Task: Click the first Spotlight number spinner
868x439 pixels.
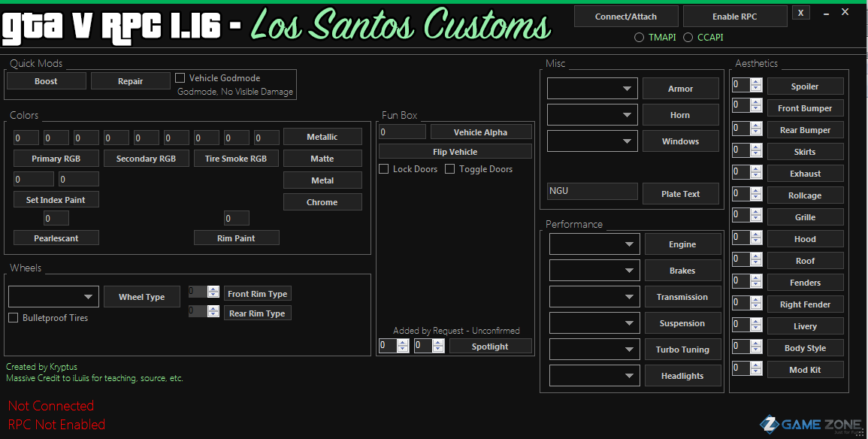Action: 394,346
